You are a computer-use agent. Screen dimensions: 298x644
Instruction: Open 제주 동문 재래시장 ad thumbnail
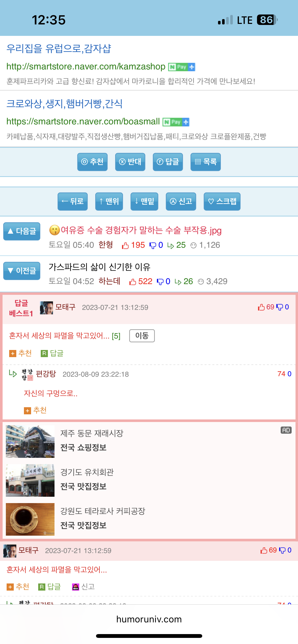pos(30,442)
